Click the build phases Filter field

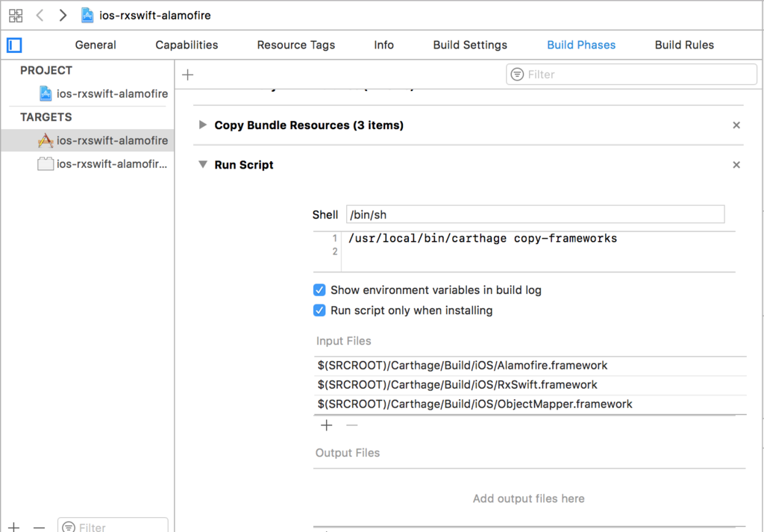[x=631, y=75]
